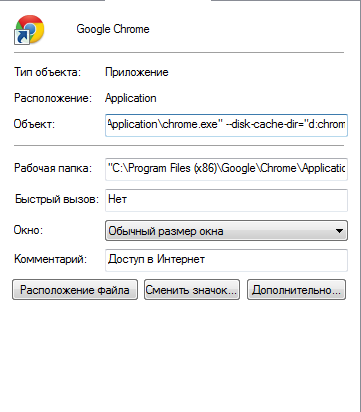Click the Рабочая папка label

(53, 168)
